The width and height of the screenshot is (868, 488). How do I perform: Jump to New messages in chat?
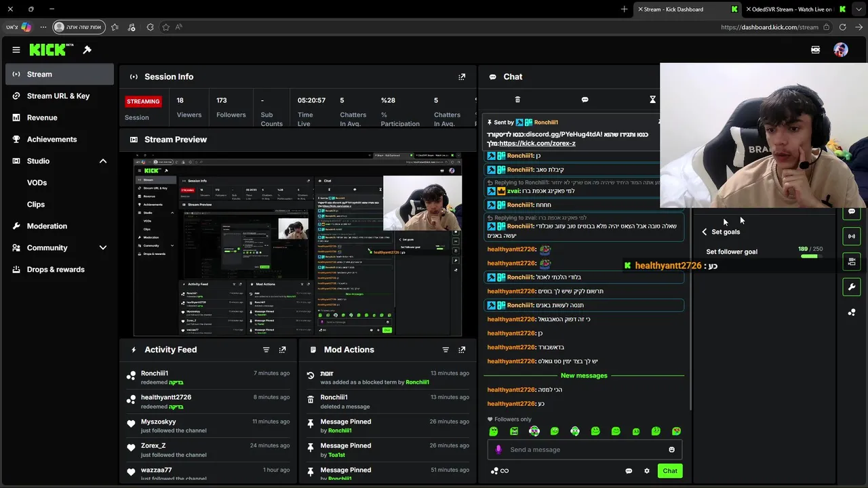coord(584,375)
